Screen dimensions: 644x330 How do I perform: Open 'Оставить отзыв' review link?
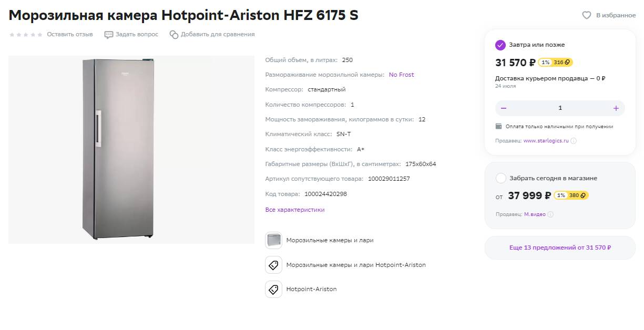[70, 34]
